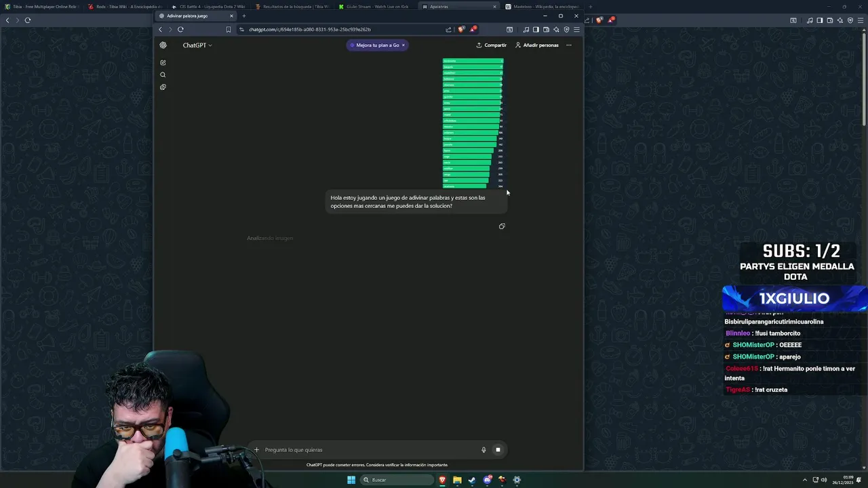Open the VPN shield icon in front window
The width and height of the screenshot is (868, 488).
[x=566, y=29]
